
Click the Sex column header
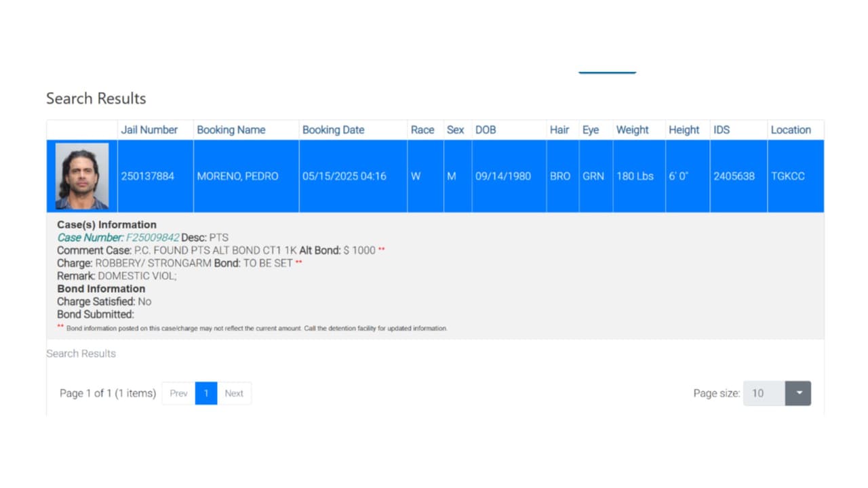pos(455,130)
